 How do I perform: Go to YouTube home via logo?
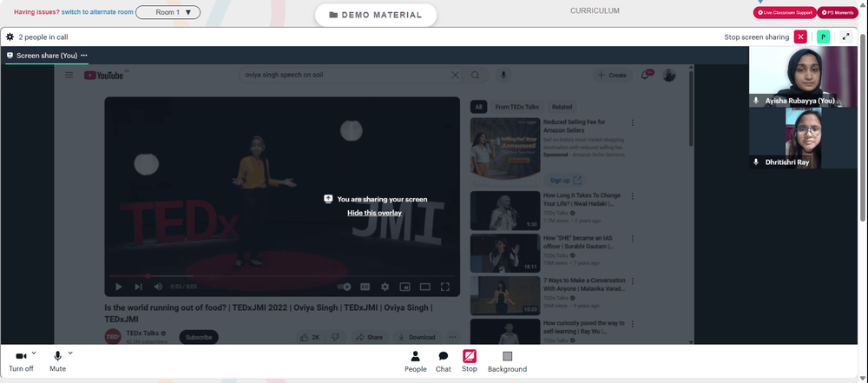103,76
